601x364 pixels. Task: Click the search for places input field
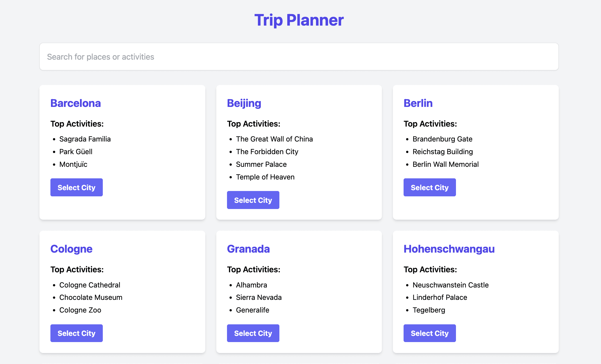pos(299,57)
